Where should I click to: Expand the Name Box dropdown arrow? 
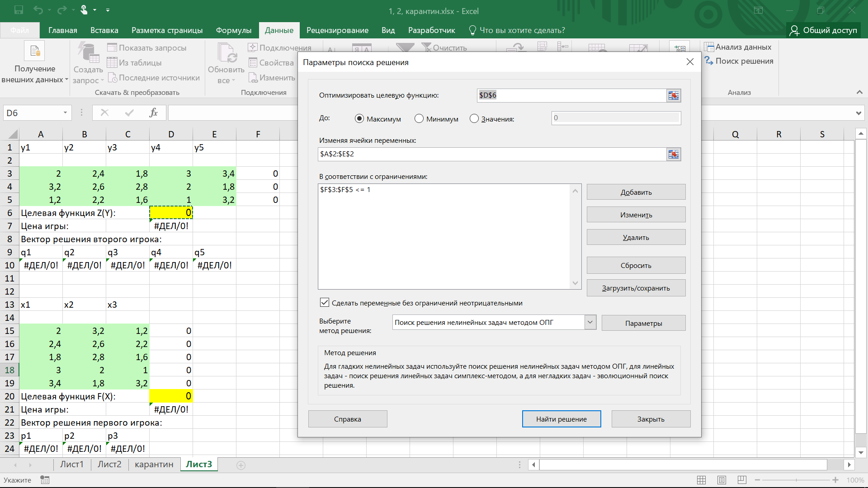65,113
